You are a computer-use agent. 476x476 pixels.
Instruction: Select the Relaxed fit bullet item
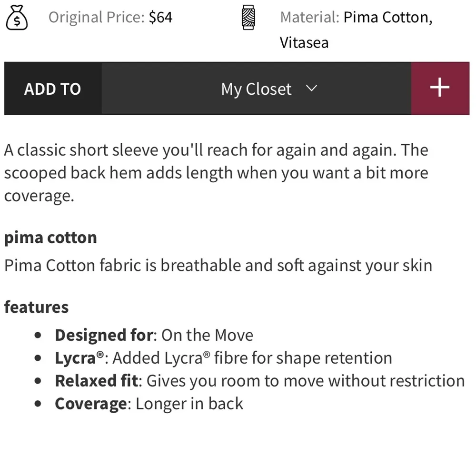(259, 380)
